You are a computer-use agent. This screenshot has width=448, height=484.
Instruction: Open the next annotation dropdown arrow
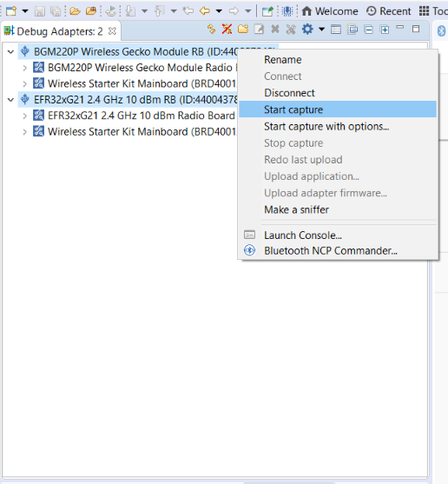(144, 11)
